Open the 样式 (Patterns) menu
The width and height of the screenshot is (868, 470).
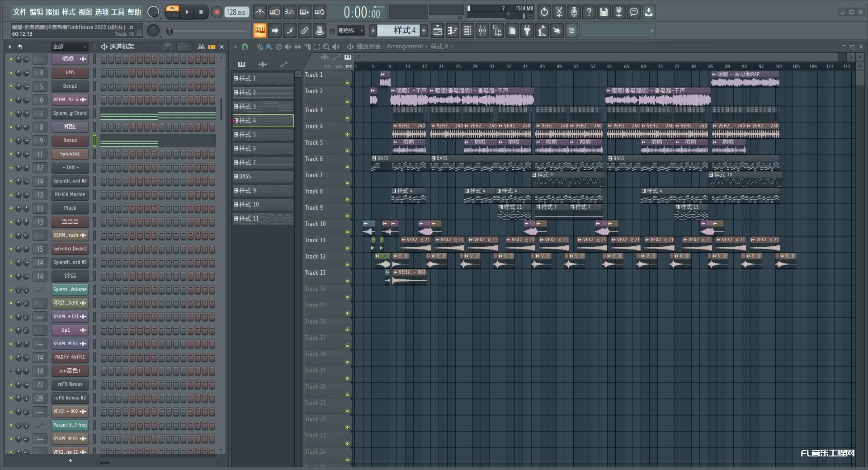point(69,12)
